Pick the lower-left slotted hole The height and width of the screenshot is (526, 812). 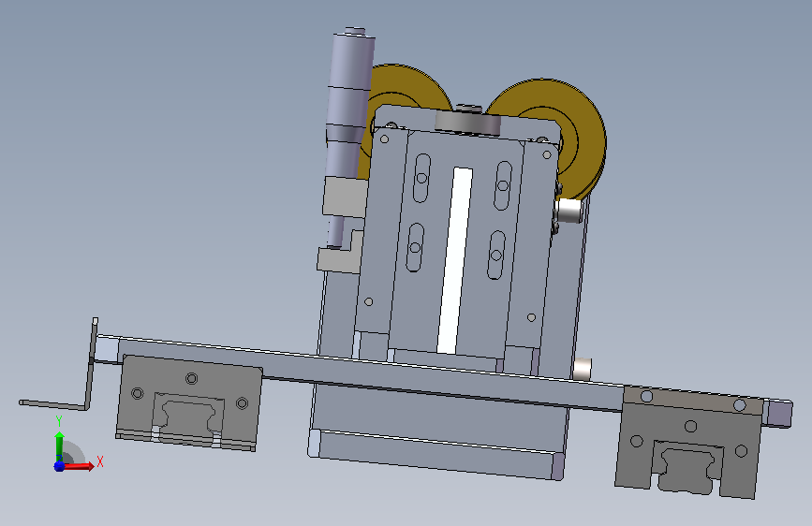click(415, 247)
